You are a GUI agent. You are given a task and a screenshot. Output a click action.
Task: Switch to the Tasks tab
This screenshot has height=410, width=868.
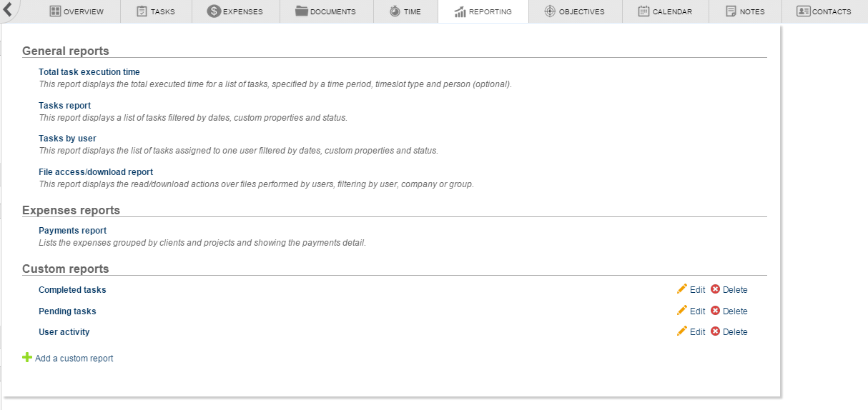pos(155,11)
